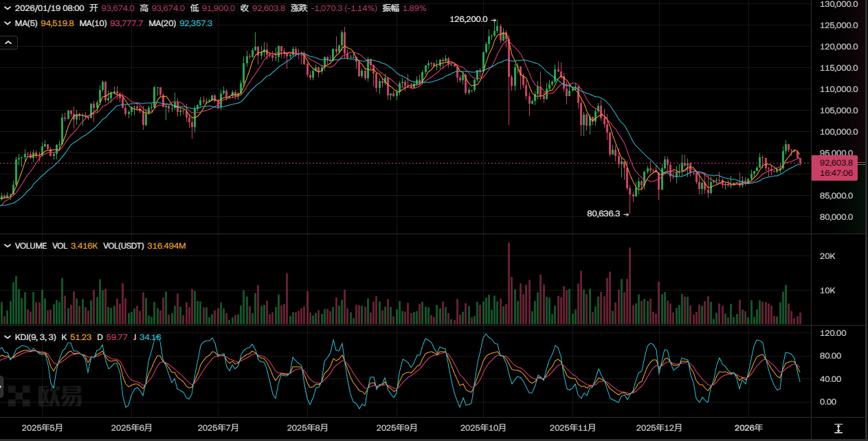Click the 欧易 OKX watermark logo

(x=45, y=396)
